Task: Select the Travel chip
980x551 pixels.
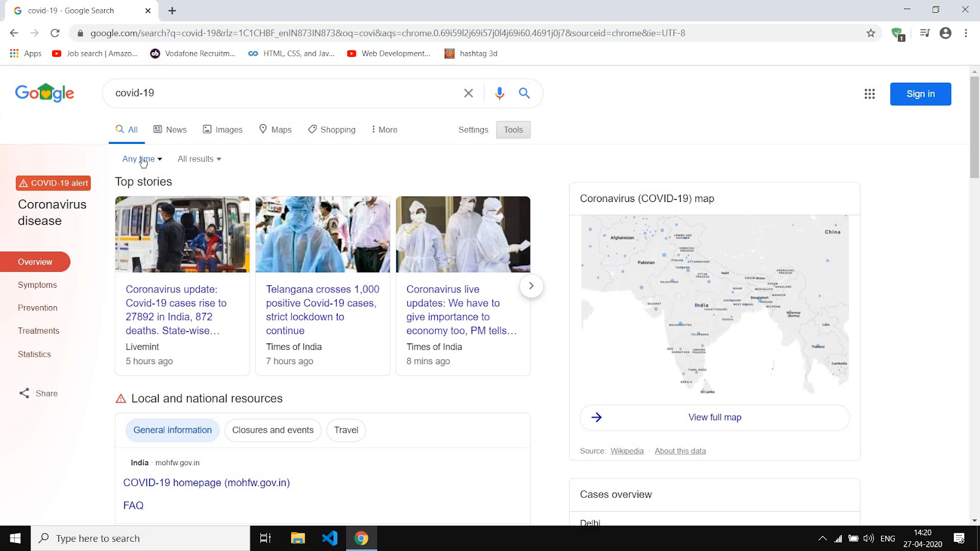Action: click(x=346, y=430)
